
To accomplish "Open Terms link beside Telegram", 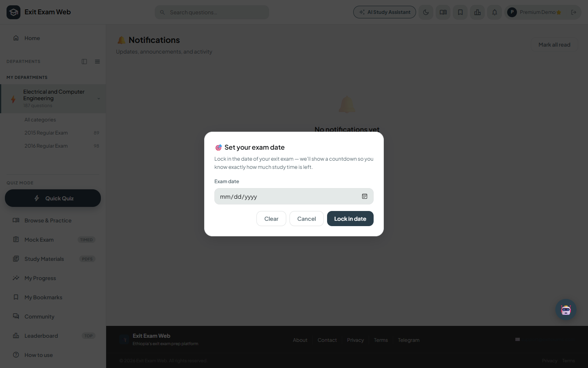I will 381,340.
